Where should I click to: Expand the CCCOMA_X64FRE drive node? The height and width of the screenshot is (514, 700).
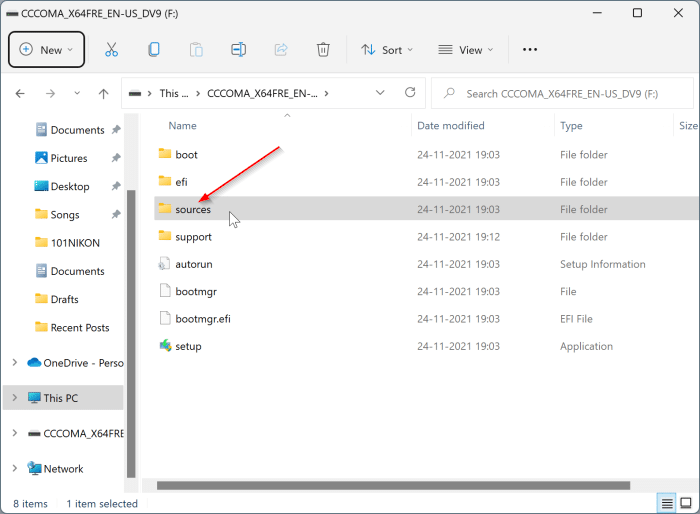tap(15, 433)
